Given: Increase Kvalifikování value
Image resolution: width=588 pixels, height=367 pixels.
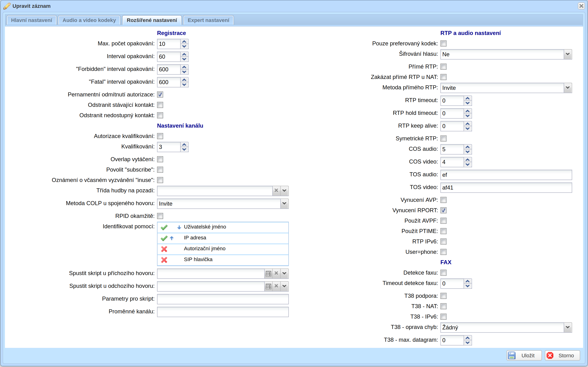Looking at the screenshot, I should pyautogui.click(x=184, y=144).
